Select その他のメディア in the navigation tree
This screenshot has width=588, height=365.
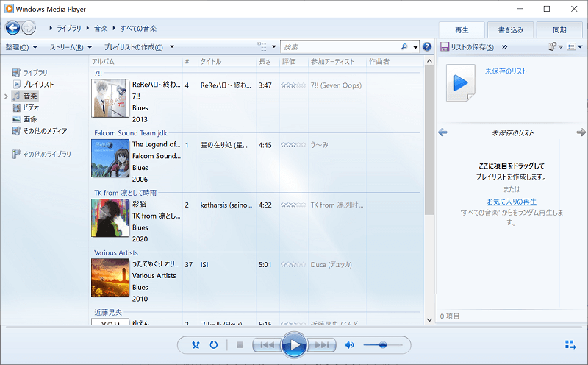pyautogui.click(x=40, y=131)
